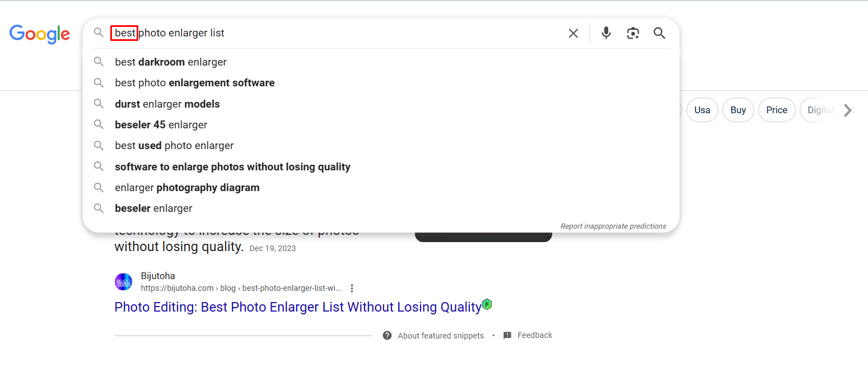Image resolution: width=868 pixels, height=371 pixels.
Task: Click the magnifier icon left of the search field
Action: coord(99,33)
